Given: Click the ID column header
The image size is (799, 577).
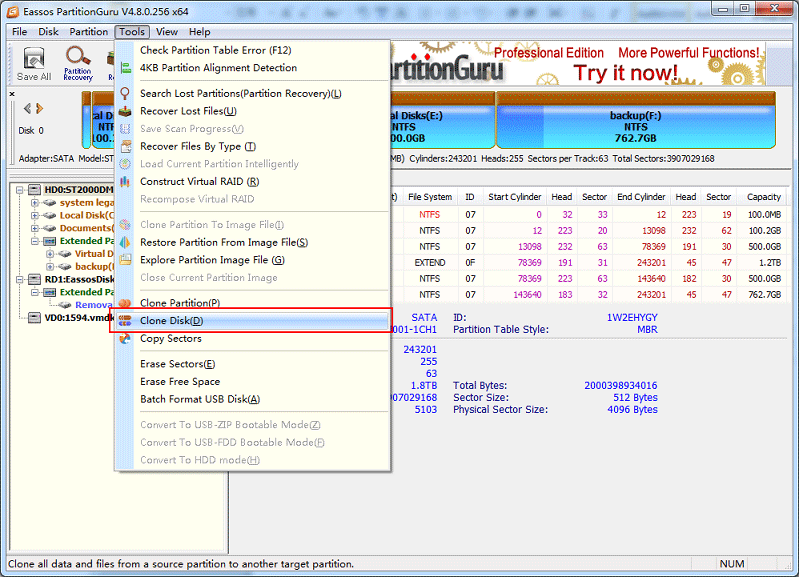Looking at the screenshot, I should point(470,197).
